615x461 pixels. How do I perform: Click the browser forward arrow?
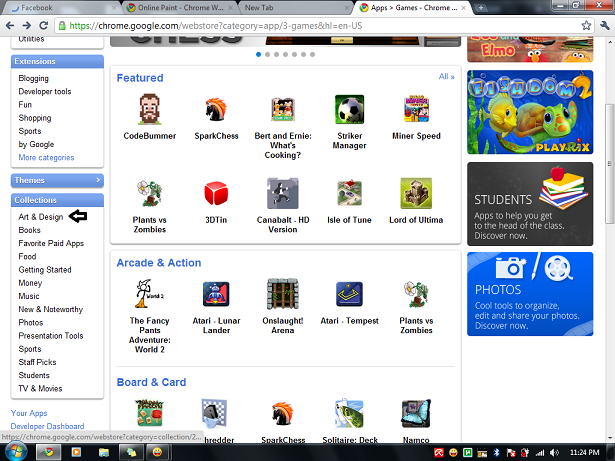[27, 26]
